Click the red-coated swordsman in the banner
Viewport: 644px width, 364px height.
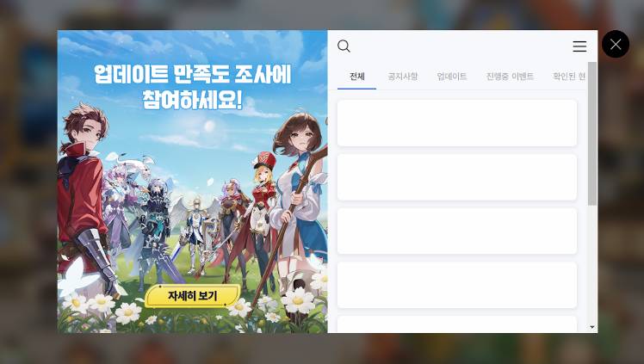pos(84,199)
